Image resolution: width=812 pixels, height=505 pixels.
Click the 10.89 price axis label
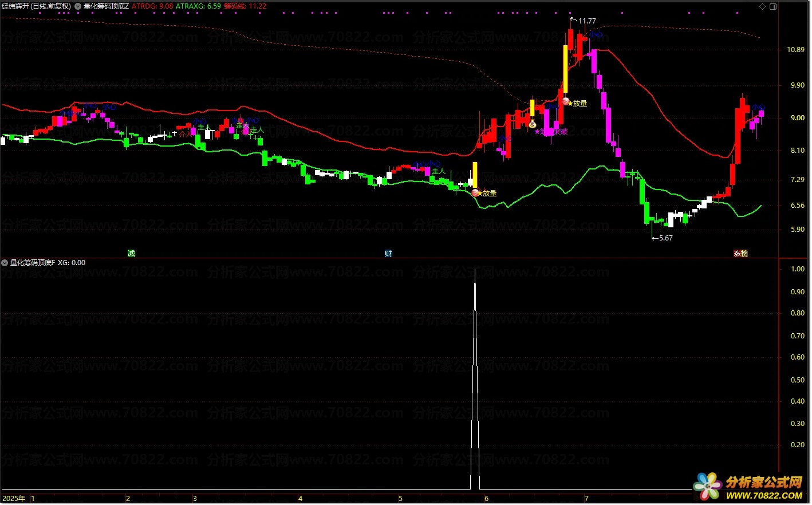pos(795,50)
